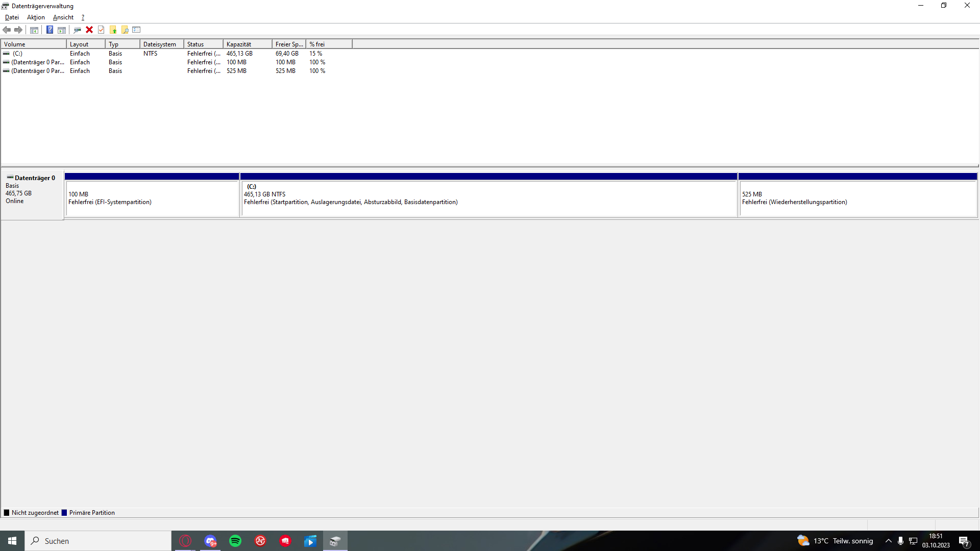Click the show/hide action pane icon
The width and height of the screenshot is (980, 551).
point(62,30)
